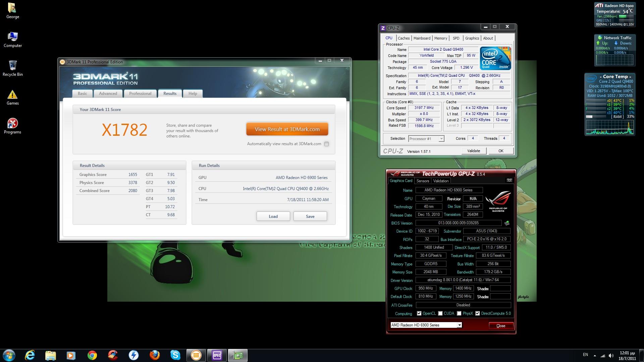Screen dimensions: 644x362
Task: Switch to 3DMark 11 taskbar button
Action: tap(196, 355)
